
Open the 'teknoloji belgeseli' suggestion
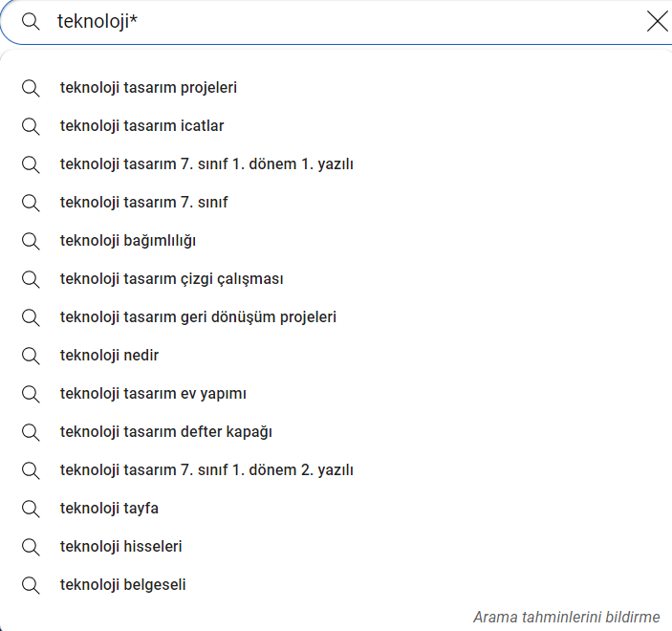click(122, 585)
